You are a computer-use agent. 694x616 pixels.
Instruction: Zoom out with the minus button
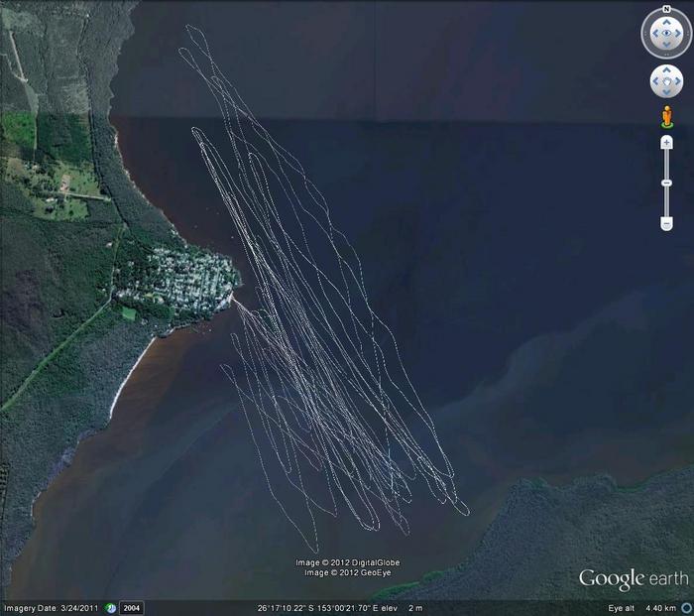tap(666, 223)
